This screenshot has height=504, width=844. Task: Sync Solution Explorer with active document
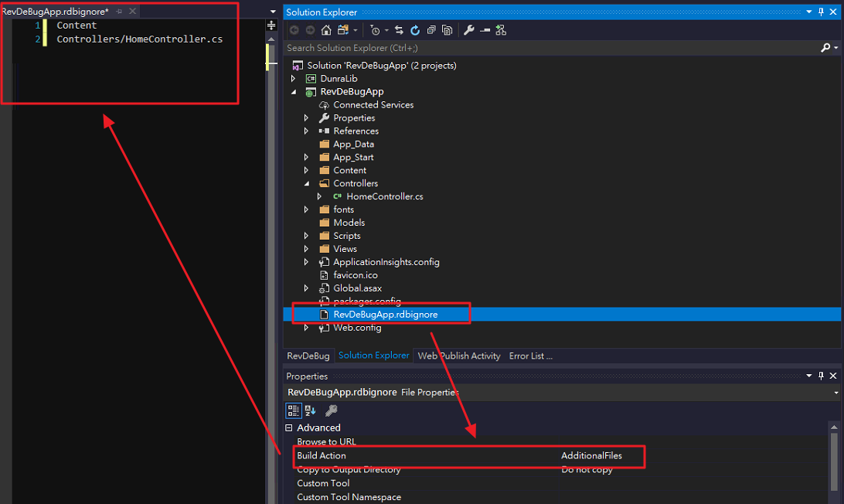coord(400,29)
